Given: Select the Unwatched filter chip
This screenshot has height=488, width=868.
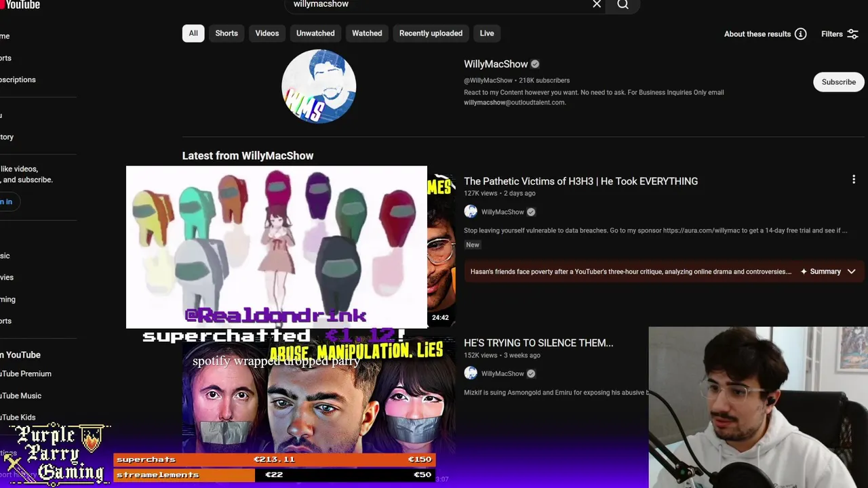Looking at the screenshot, I should 315,33.
